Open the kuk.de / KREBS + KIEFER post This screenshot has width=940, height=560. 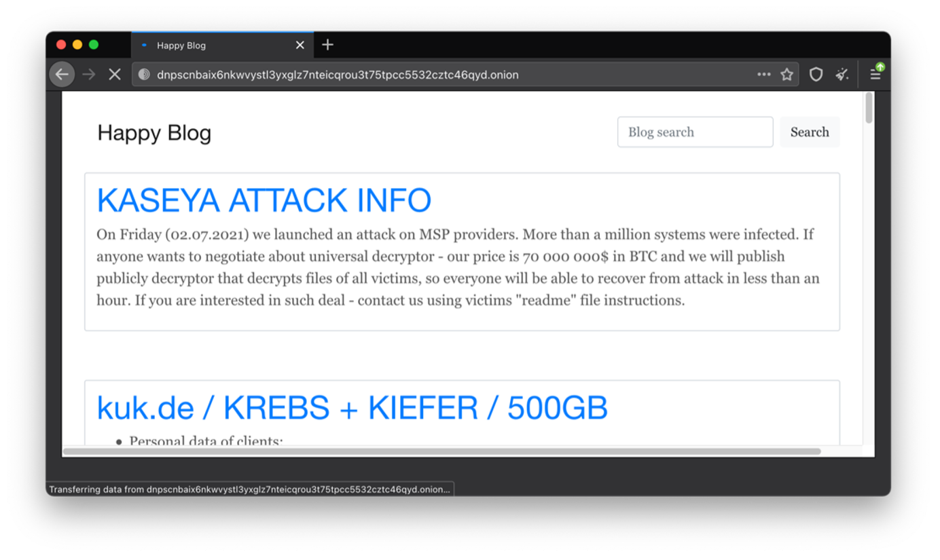tap(352, 408)
